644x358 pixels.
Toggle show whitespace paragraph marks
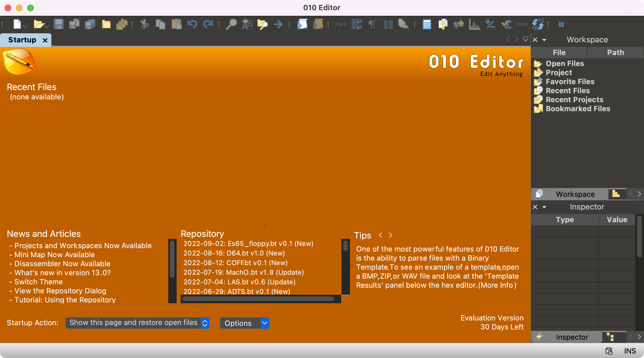pos(372,24)
